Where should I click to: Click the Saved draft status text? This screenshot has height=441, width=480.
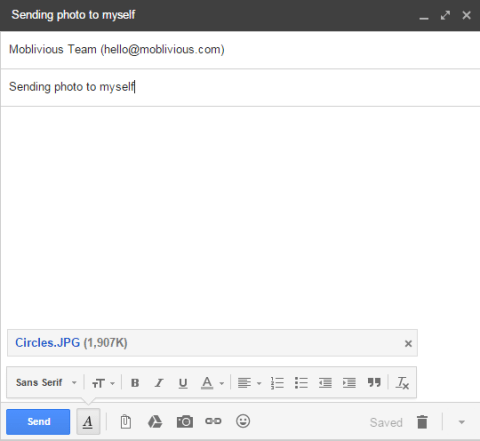coord(386,422)
